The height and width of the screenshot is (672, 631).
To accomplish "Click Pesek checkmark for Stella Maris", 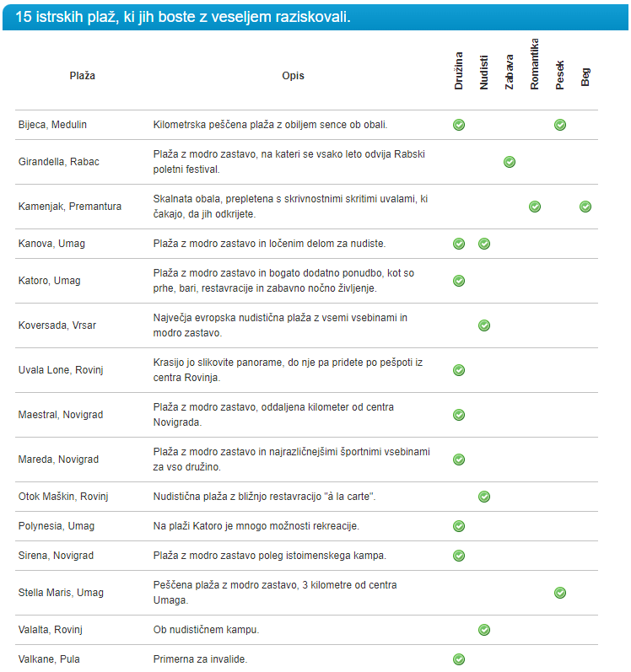I will click(x=560, y=593).
